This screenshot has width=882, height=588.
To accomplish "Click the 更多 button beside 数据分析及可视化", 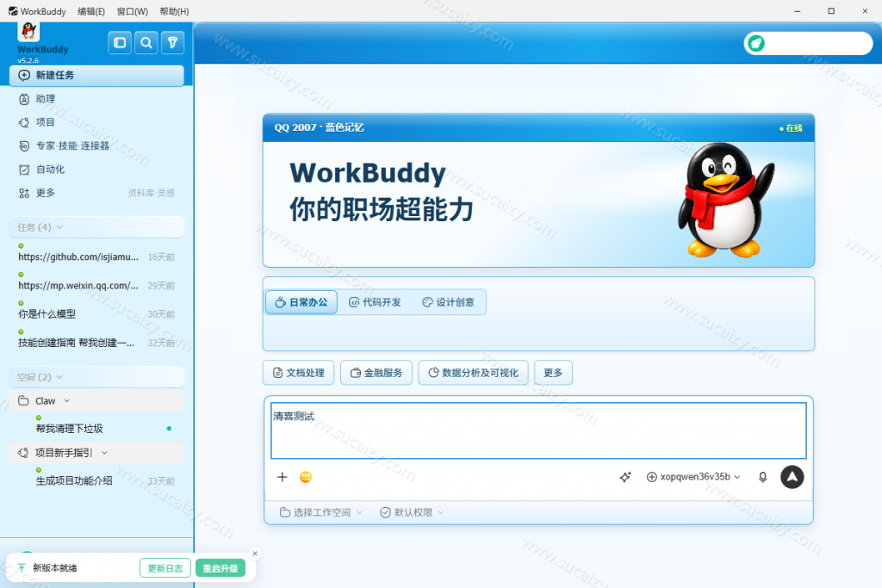I will pos(554,373).
